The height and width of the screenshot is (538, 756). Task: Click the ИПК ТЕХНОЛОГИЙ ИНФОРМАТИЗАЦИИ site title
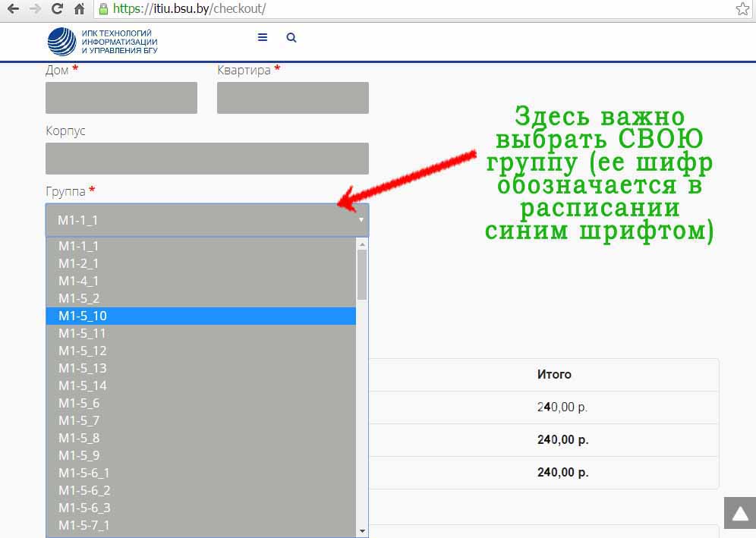[x=119, y=42]
